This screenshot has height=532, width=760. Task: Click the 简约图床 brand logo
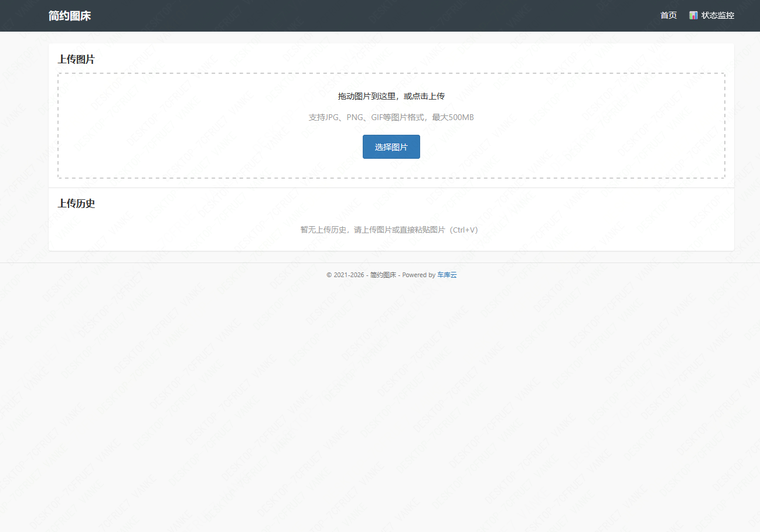click(x=70, y=16)
